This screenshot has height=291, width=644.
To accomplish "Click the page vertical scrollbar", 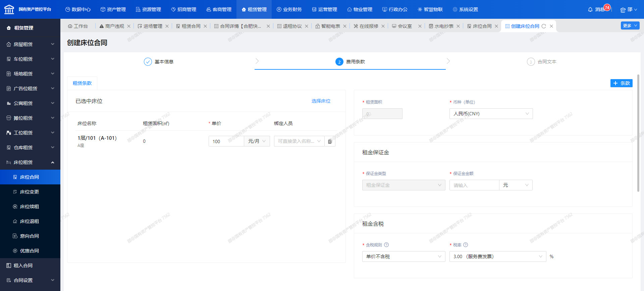I will coord(638,133).
